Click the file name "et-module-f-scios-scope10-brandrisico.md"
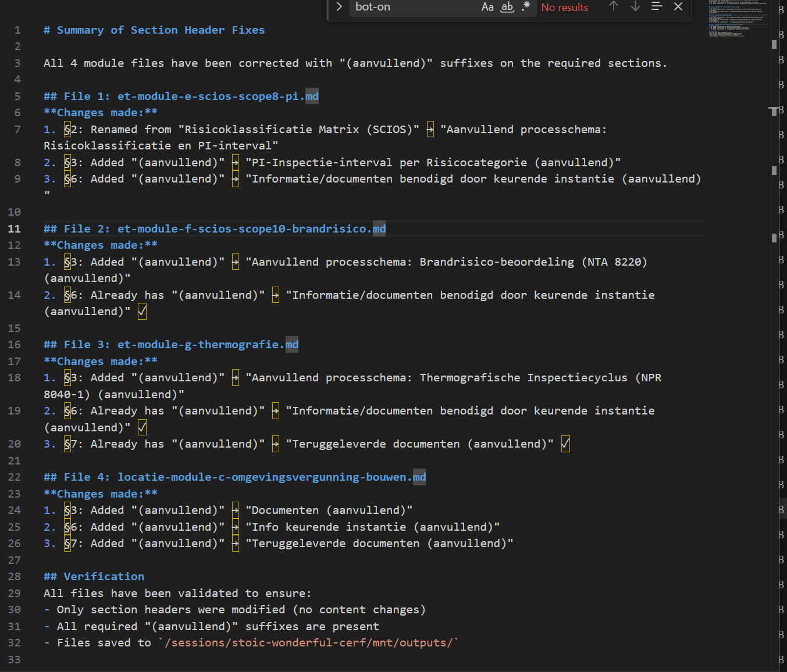This screenshot has height=672, width=787. pos(252,229)
